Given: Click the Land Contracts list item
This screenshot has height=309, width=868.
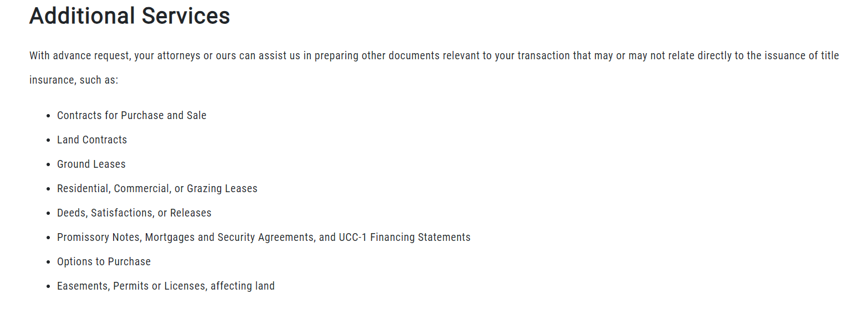Looking at the screenshot, I should pos(92,140).
